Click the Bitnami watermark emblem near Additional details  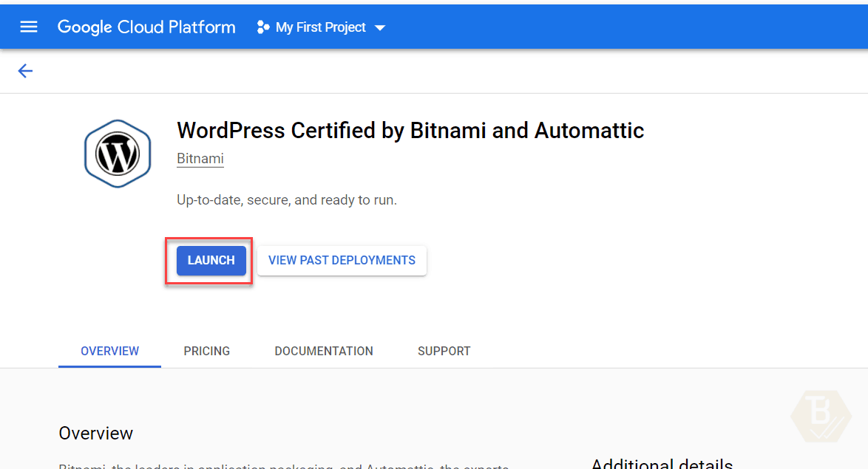819,417
